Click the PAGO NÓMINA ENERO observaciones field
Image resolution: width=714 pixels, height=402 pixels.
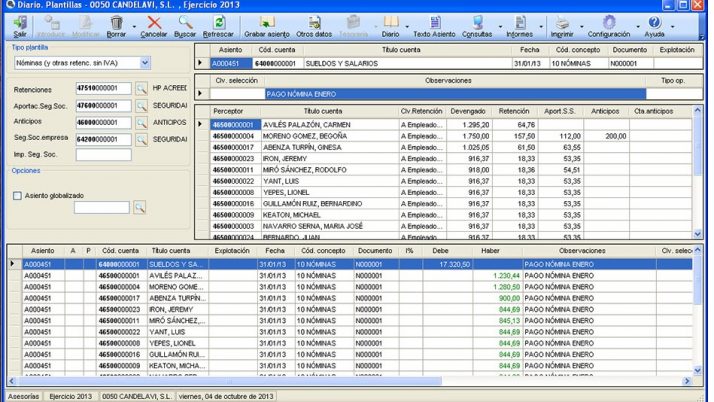point(455,94)
